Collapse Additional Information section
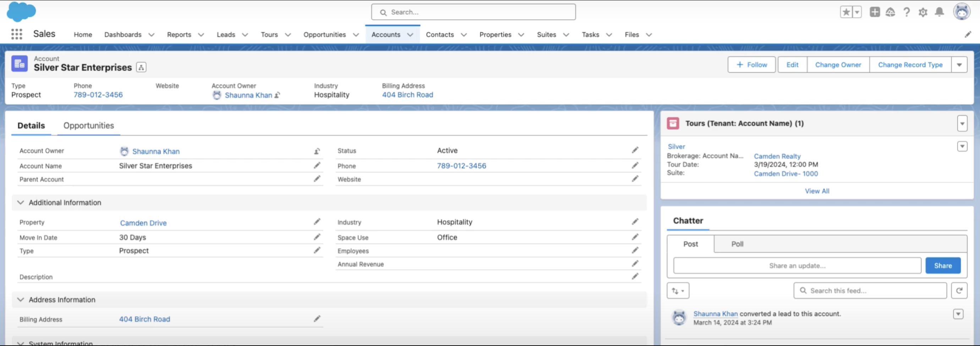This screenshot has width=980, height=346. point(21,203)
